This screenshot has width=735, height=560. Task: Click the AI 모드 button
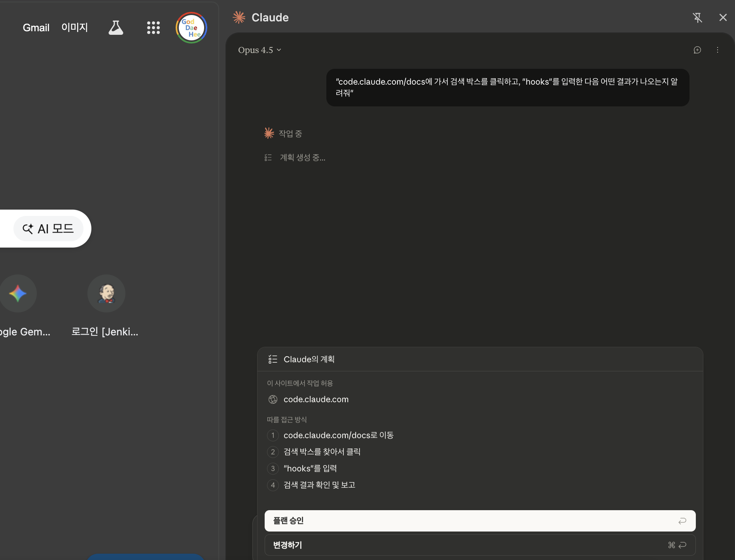[48, 229]
